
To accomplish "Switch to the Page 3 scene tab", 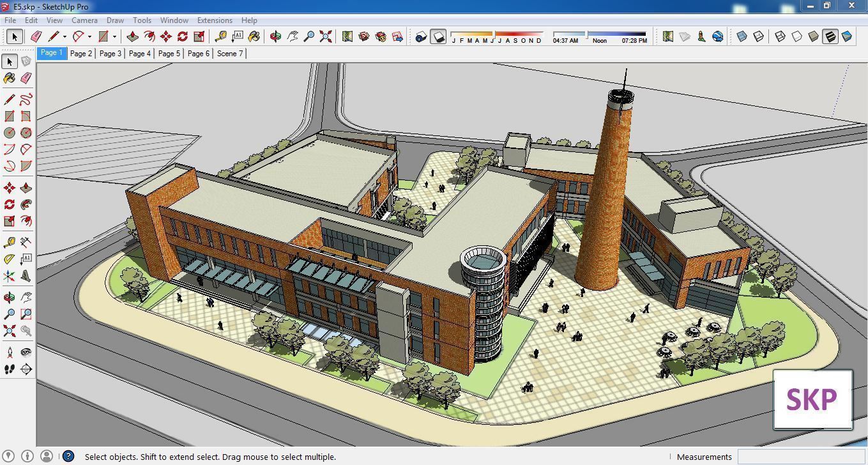I will [110, 54].
